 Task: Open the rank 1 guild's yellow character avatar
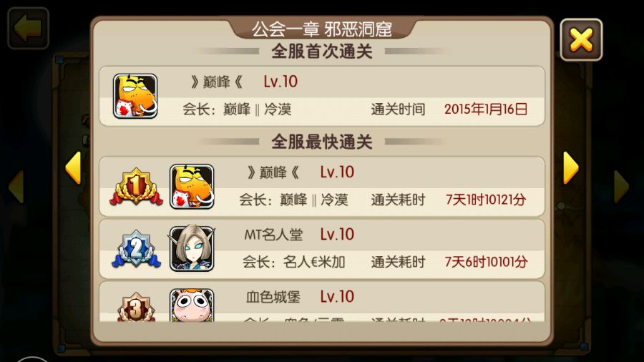click(192, 187)
